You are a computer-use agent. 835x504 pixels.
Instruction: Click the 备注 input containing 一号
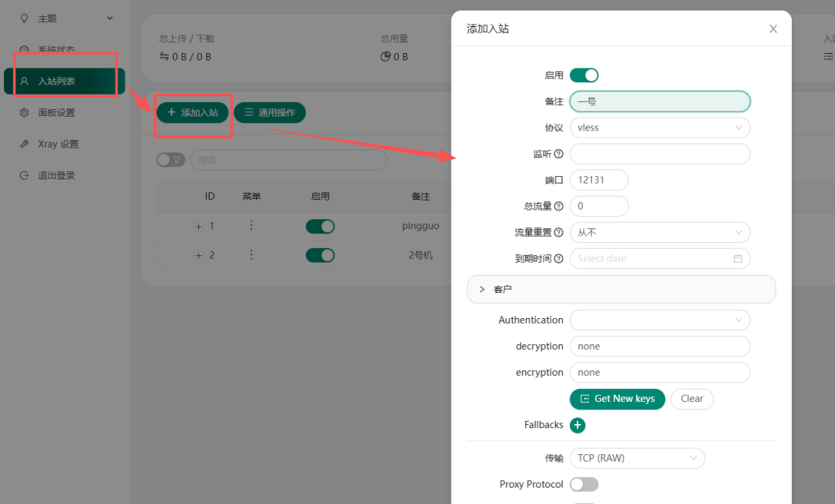(x=659, y=101)
